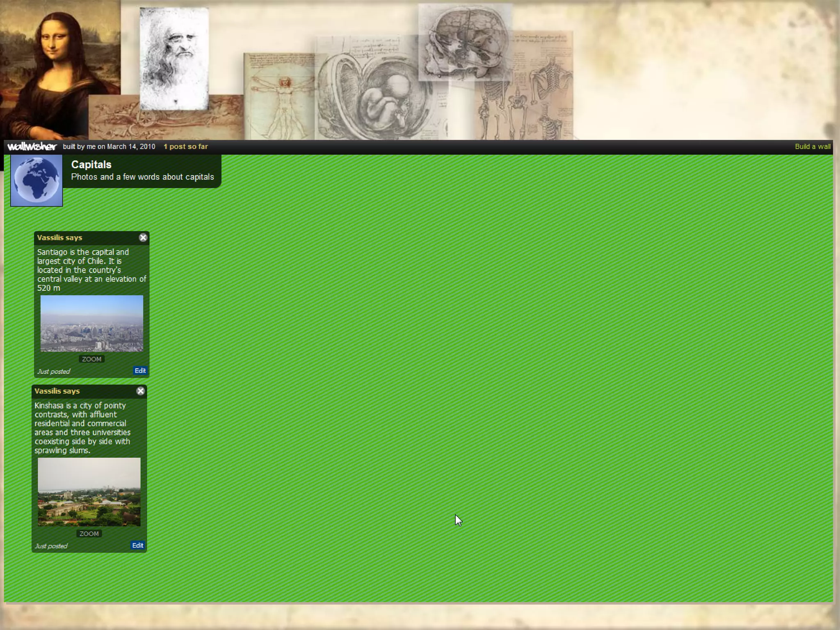
Task: Click the '1 post so far' link
Action: [x=186, y=146]
